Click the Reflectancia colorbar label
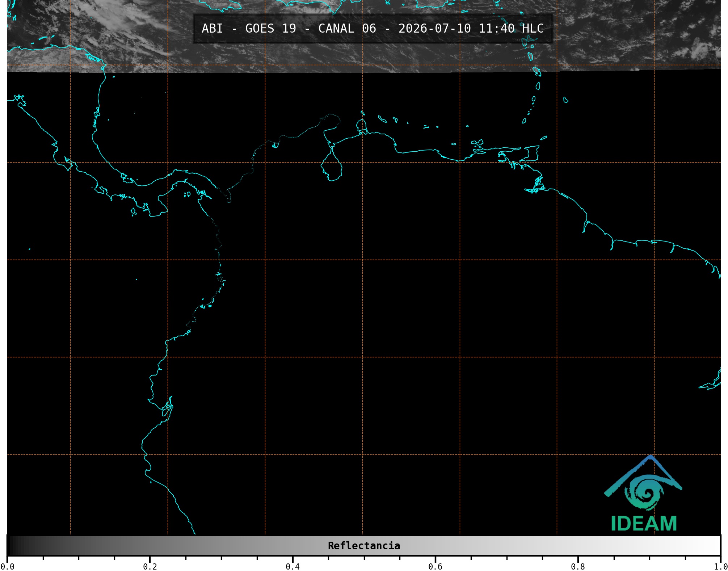The height and width of the screenshot is (571, 728). (364, 546)
